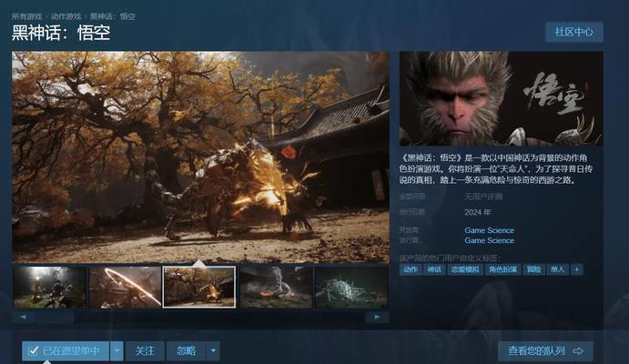The height and width of the screenshot is (364, 629).
Task: View your queue with 查看您的队列
Action: pos(545,350)
